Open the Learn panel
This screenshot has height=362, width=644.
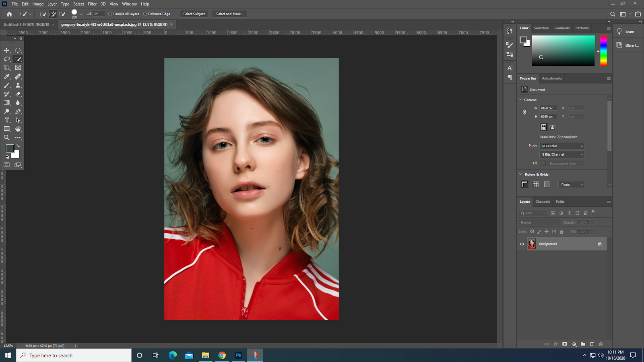[x=626, y=32]
